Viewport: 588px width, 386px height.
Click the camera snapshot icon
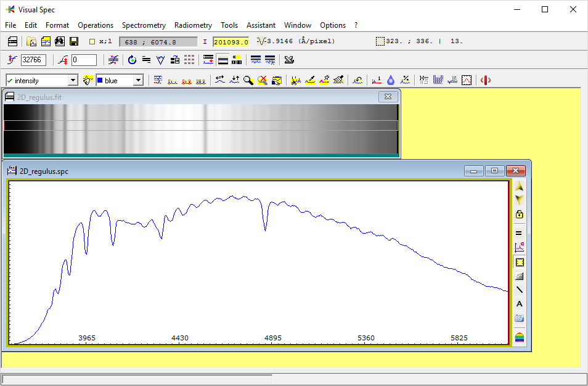click(520, 318)
